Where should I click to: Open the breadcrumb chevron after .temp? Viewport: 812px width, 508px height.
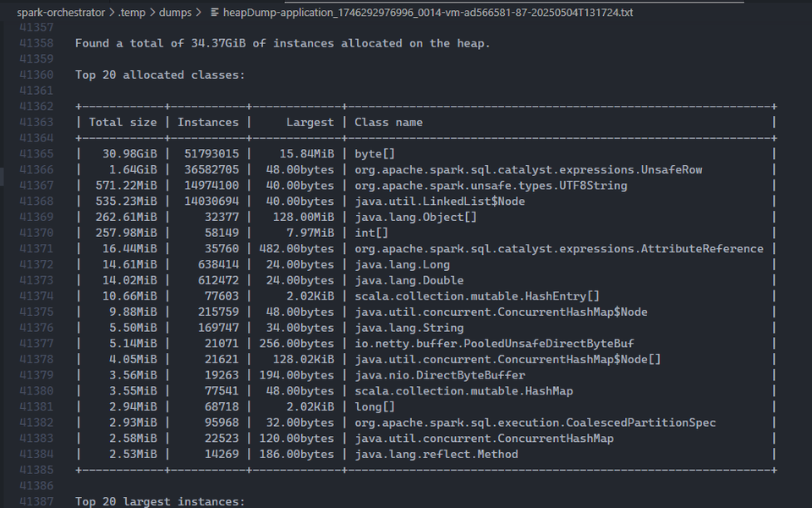[153, 13]
